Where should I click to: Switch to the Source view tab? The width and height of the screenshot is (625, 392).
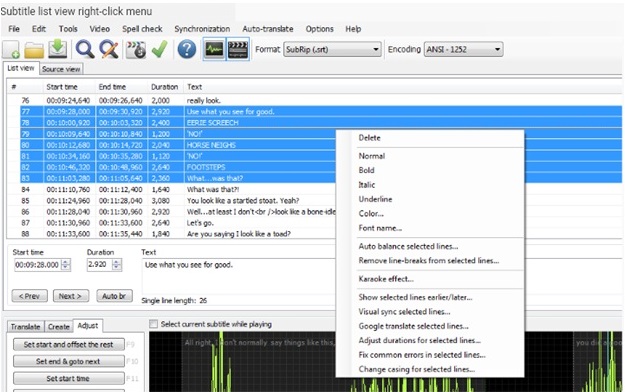click(x=61, y=69)
